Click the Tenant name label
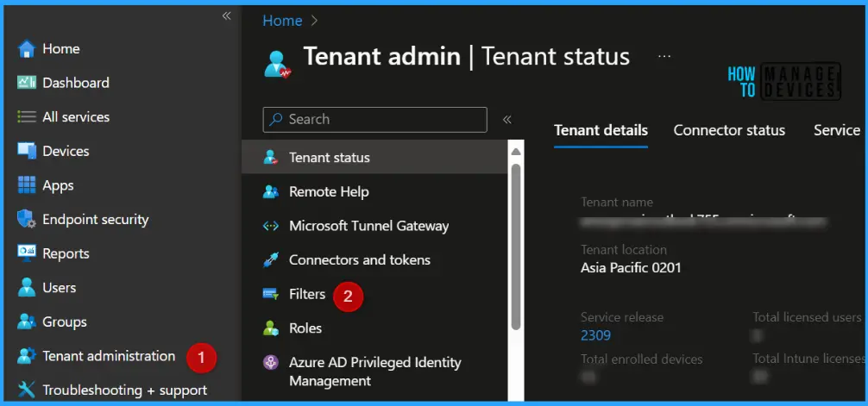This screenshot has width=868, height=406. coord(617,203)
